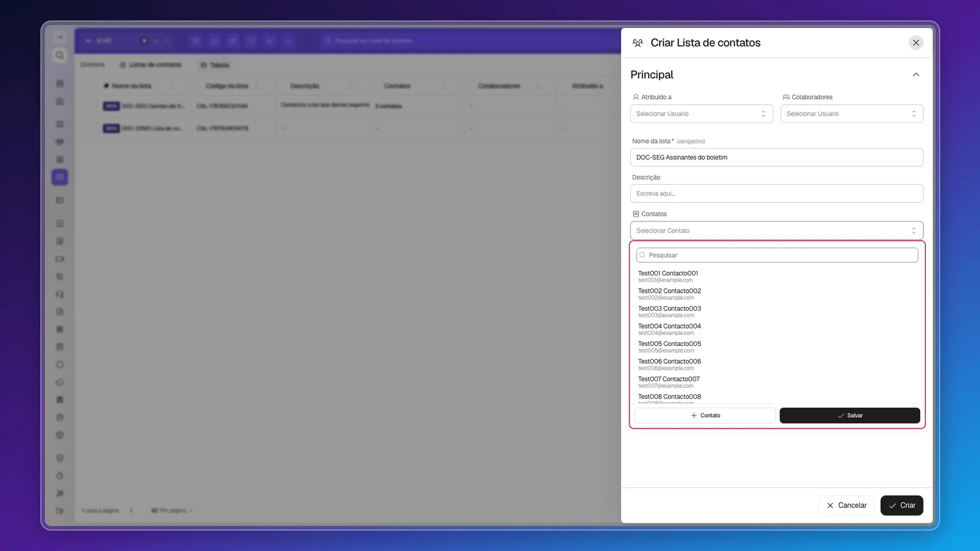Click the highlighted purple sidebar icon
980x551 pixels.
(x=60, y=177)
